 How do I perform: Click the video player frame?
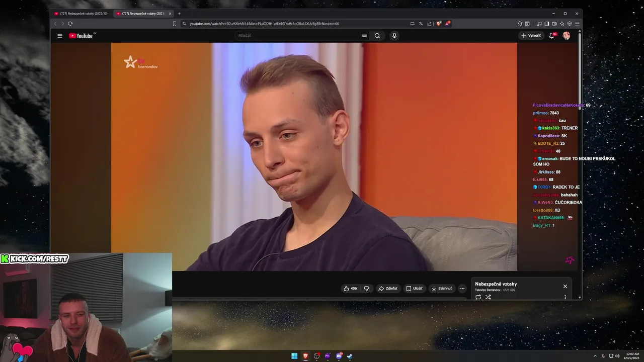point(314,157)
